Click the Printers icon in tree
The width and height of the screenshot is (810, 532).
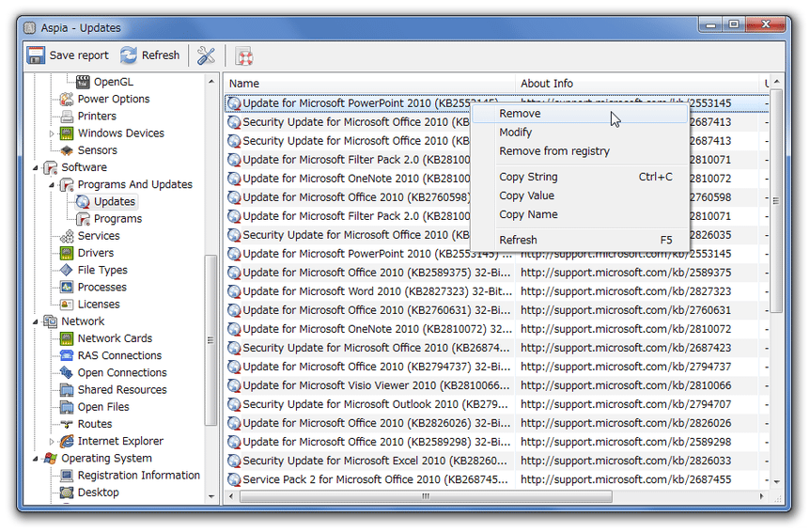(67, 116)
